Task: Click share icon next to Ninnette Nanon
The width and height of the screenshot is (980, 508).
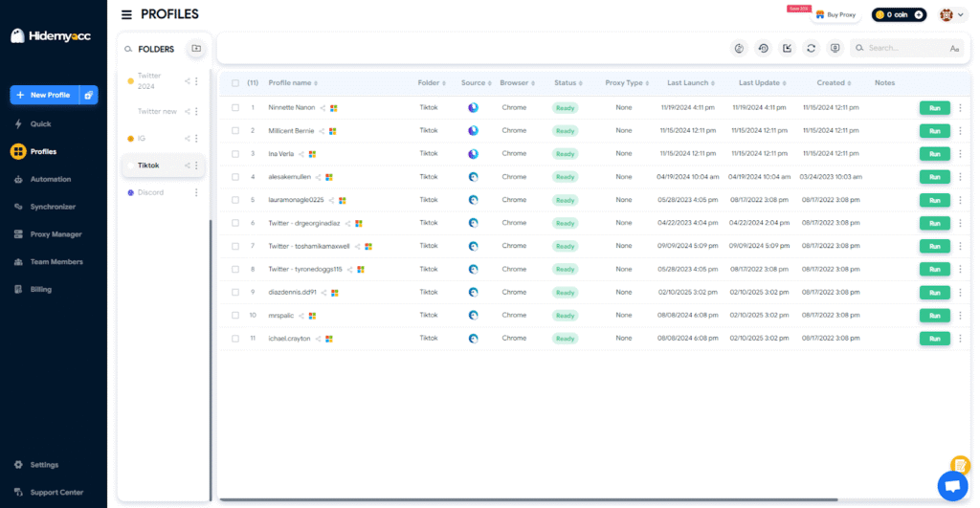Action: [x=323, y=108]
